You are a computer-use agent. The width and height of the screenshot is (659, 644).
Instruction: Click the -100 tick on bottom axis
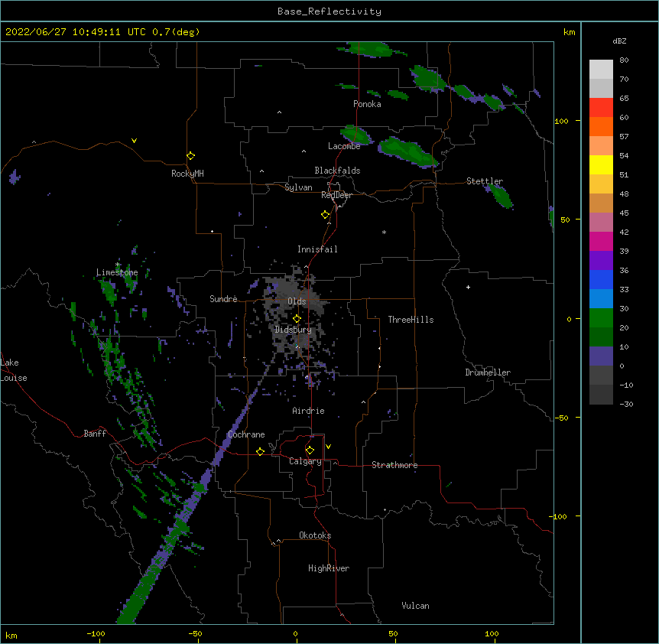tap(96, 633)
